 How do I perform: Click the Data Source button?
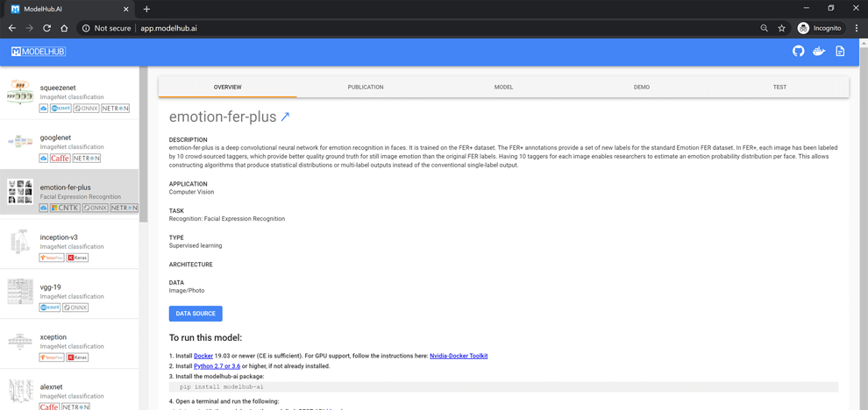196,314
